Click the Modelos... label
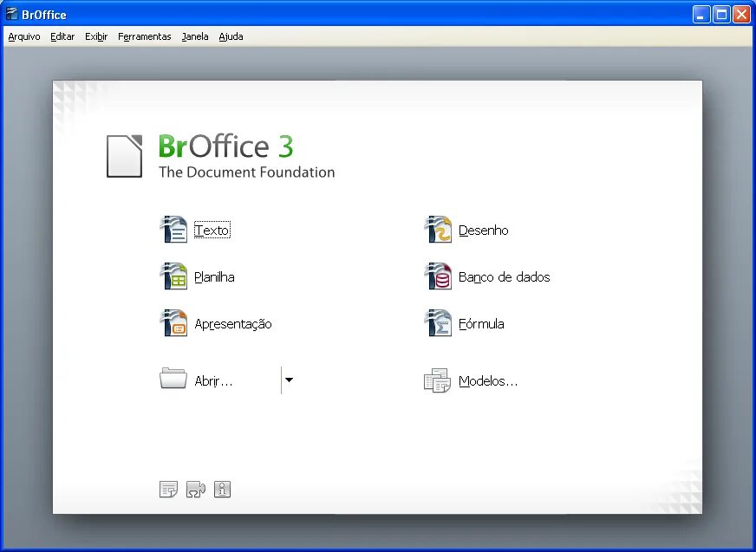The height and width of the screenshot is (552, 756). coord(488,381)
